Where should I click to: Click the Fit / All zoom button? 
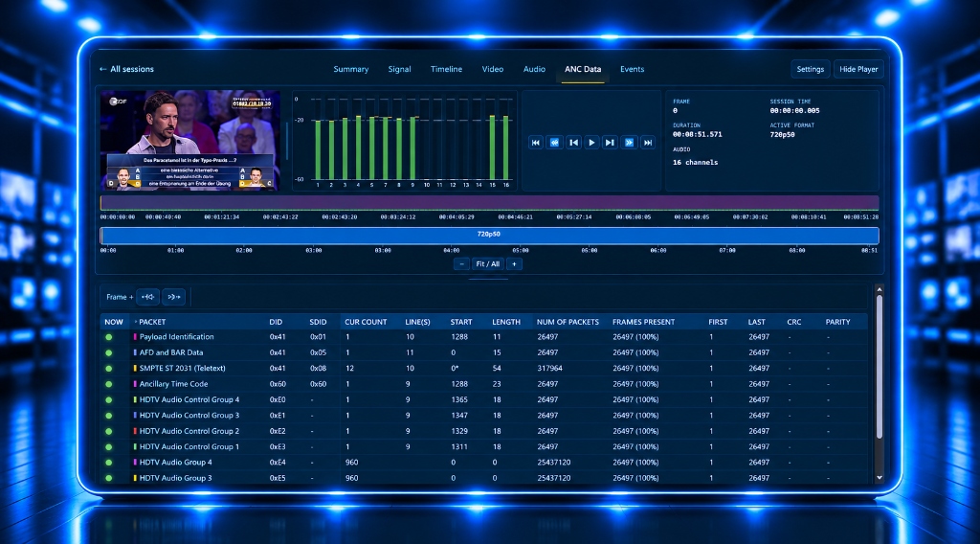click(x=487, y=264)
